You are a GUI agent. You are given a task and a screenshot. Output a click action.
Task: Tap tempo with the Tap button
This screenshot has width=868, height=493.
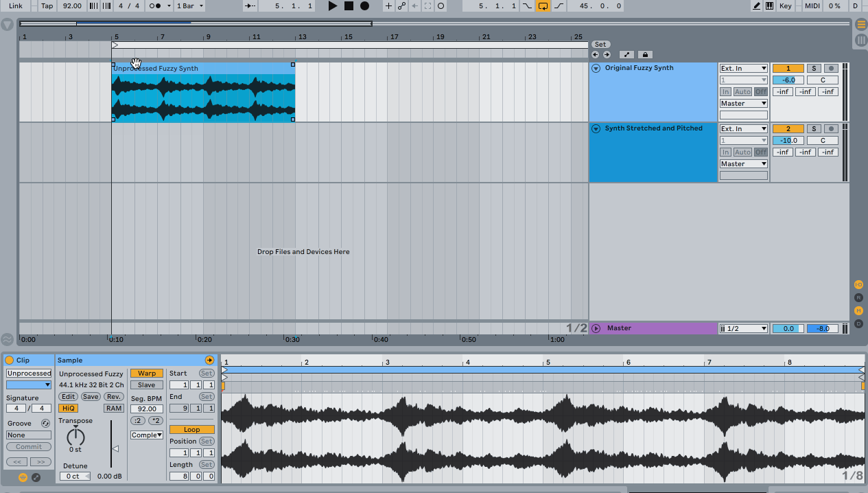pos(47,5)
